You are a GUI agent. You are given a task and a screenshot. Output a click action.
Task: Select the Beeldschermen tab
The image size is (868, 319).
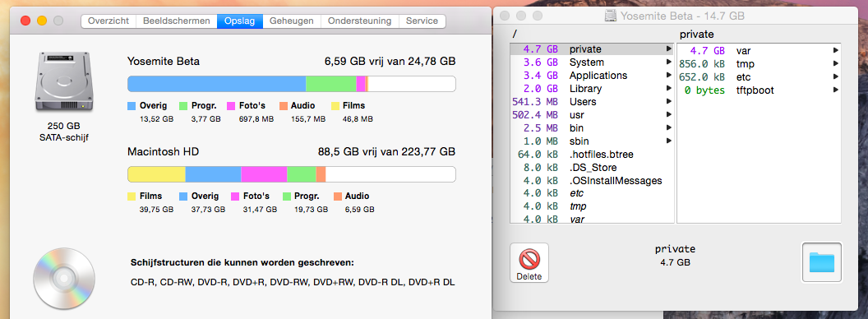(177, 21)
